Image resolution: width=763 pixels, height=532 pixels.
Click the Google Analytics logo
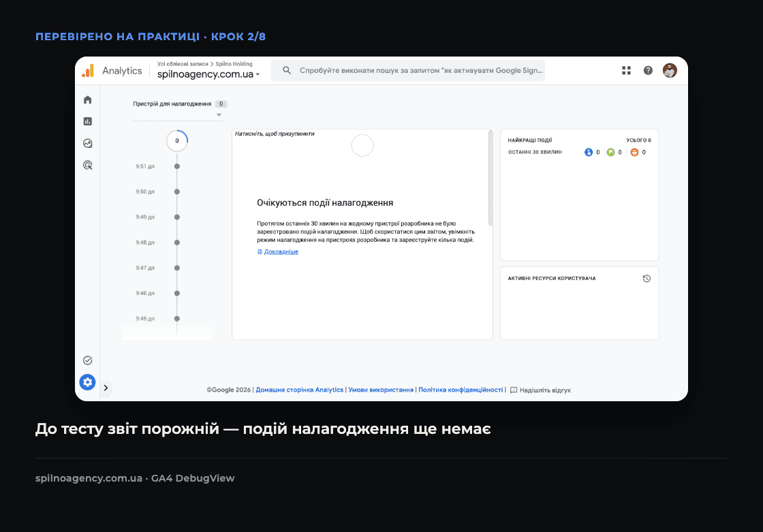coord(88,71)
